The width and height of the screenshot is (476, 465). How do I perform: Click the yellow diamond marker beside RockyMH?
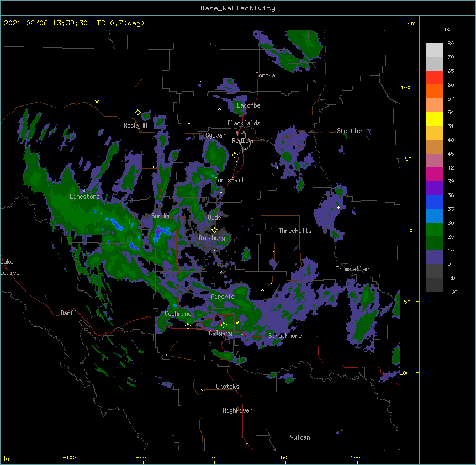pyautogui.click(x=137, y=113)
